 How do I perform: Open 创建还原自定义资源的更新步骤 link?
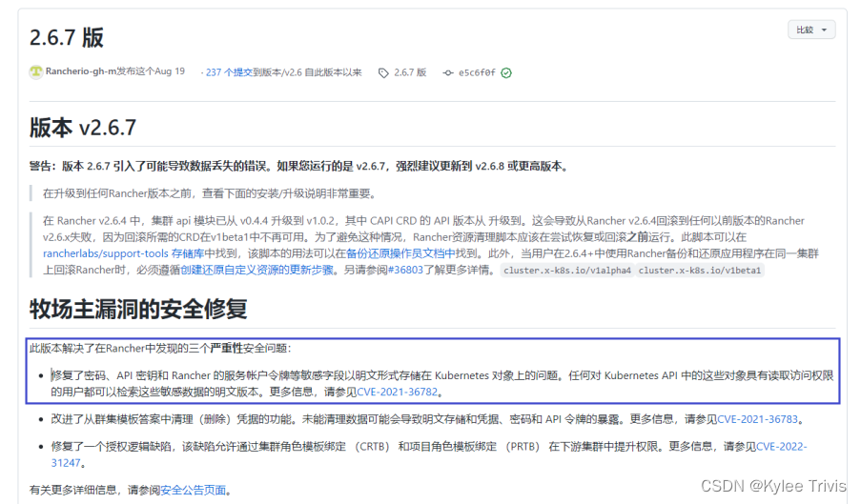[x=257, y=270]
